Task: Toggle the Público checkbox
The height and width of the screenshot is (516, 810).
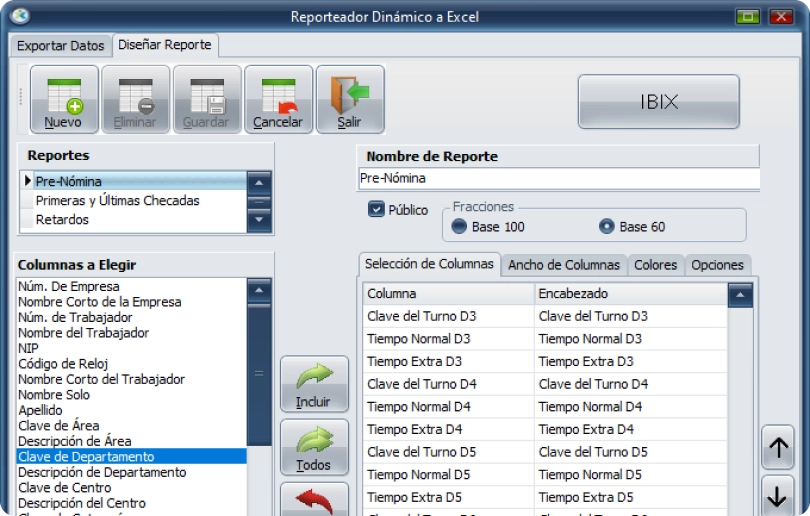Action: point(376,210)
